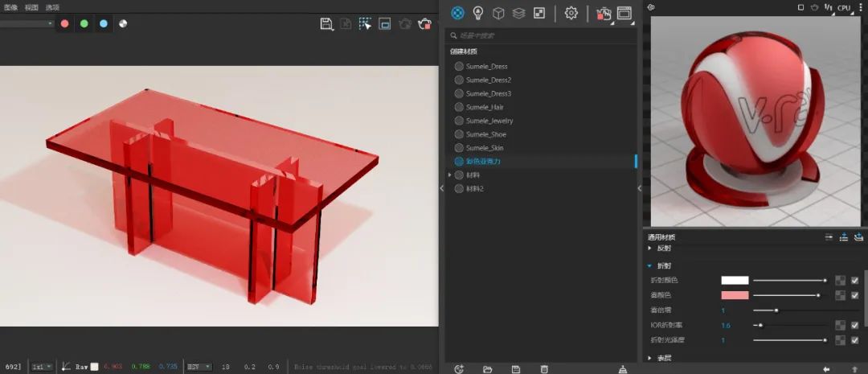This screenshot has width=868, height=374.
Task: Open refraction color texture slot
Action: pos(841,281)
